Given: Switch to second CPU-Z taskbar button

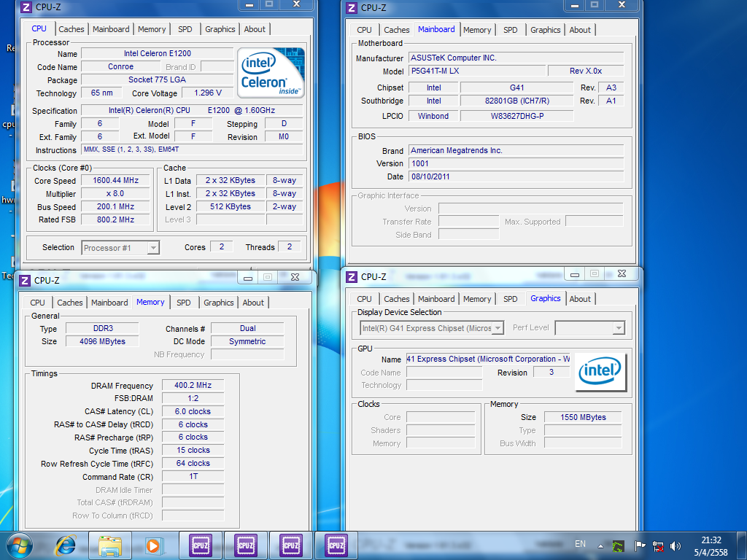Looking at the screenshot, I should point(246,545).
